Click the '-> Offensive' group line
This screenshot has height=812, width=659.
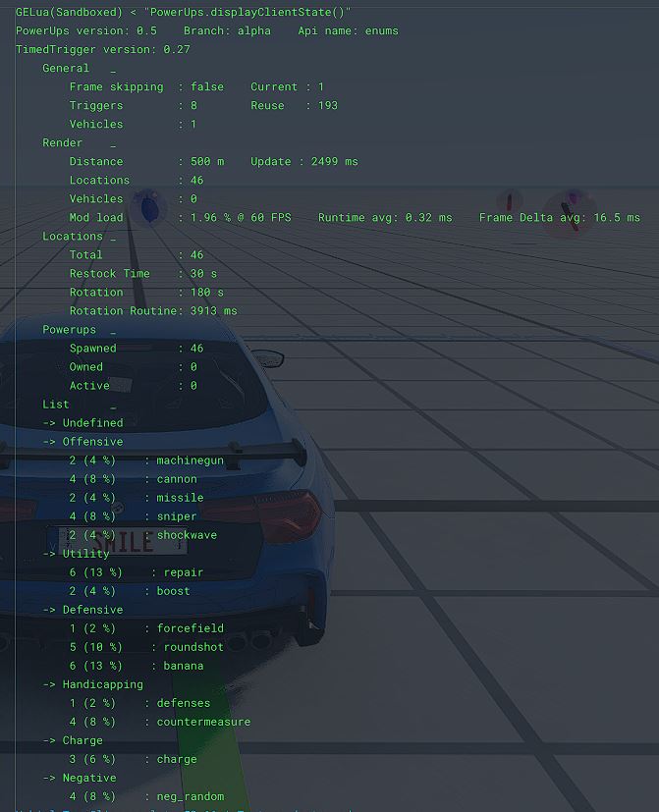[x=82, y=441]
